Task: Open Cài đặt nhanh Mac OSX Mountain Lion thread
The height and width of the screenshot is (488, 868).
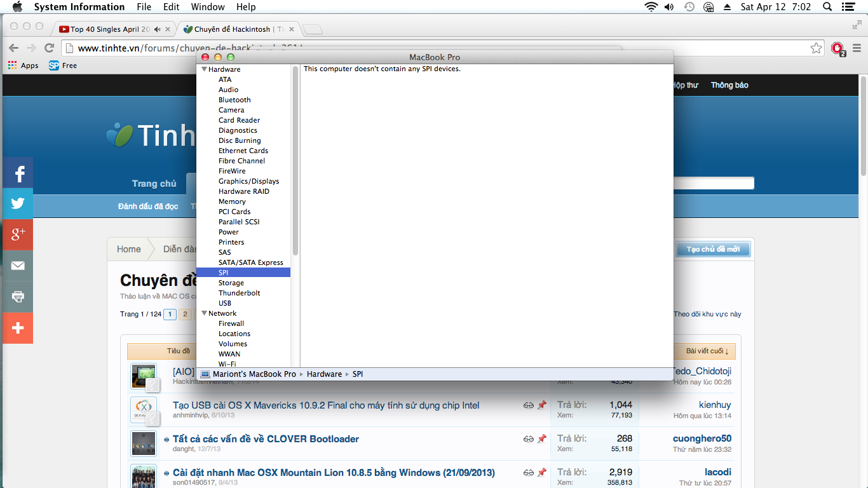Action: (334, 473)
